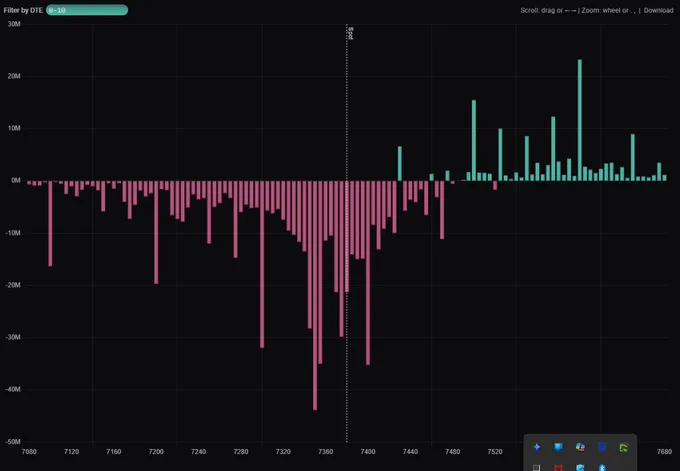Click the 7280 x-axis label
This screenshot has width=680, height=471.
point(241,451)
